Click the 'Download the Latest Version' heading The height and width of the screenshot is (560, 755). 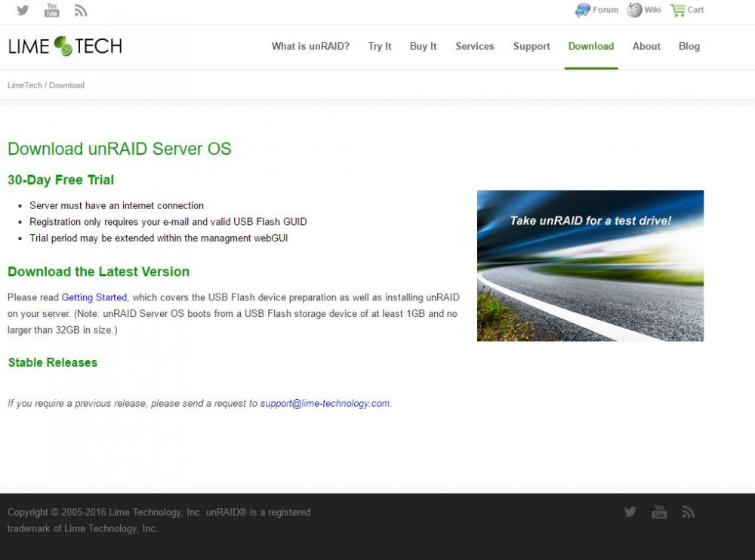tap(99, 272)
